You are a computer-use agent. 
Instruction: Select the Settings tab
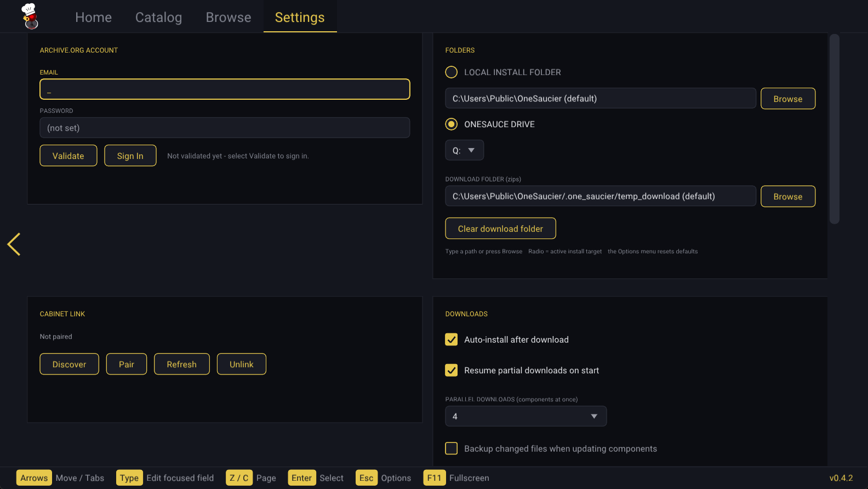[300, 18]
